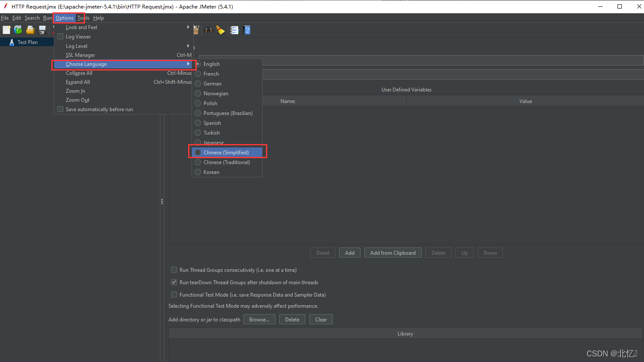Close the Options menu in menubar
Image resolution: width=644 pixels, height=362 pixels.
(x=65, y=18)
